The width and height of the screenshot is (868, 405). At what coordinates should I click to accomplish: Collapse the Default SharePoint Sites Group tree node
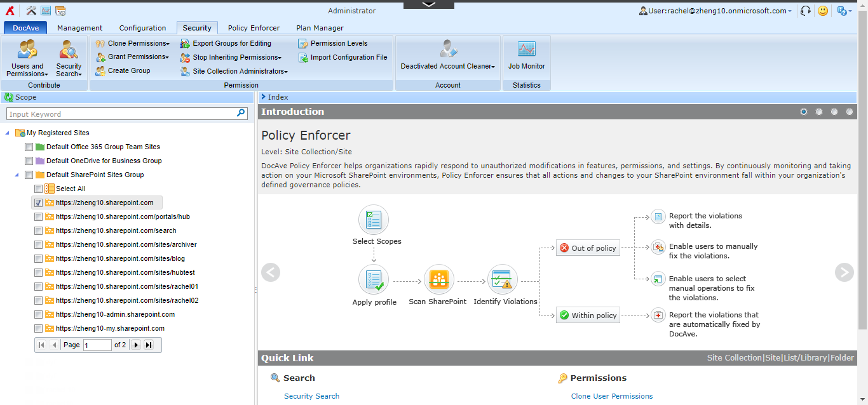point(18,175)
